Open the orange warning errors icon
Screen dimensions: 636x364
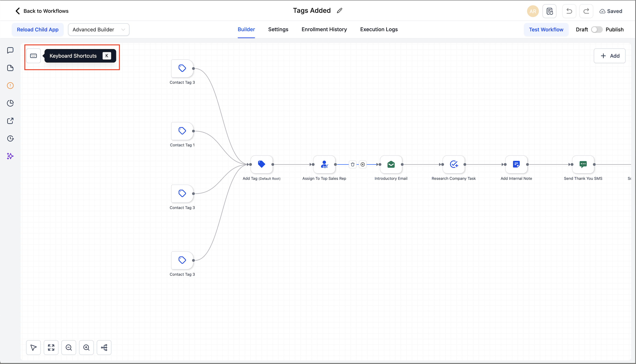10,86
